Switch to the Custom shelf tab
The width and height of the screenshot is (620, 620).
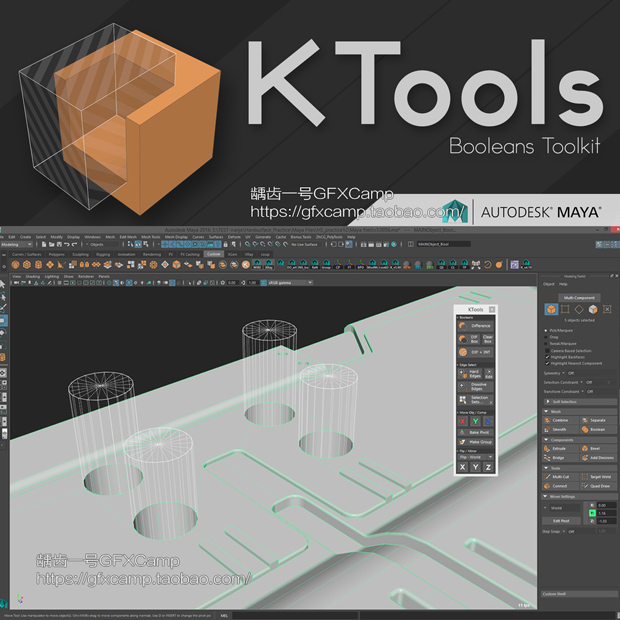click(x=214, y=254)
